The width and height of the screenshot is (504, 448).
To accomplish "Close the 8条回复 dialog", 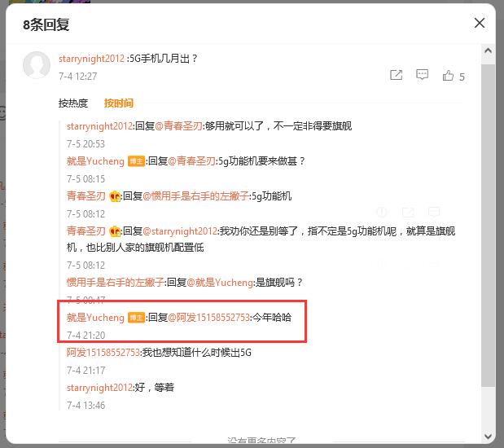I will tap(480, 23).
